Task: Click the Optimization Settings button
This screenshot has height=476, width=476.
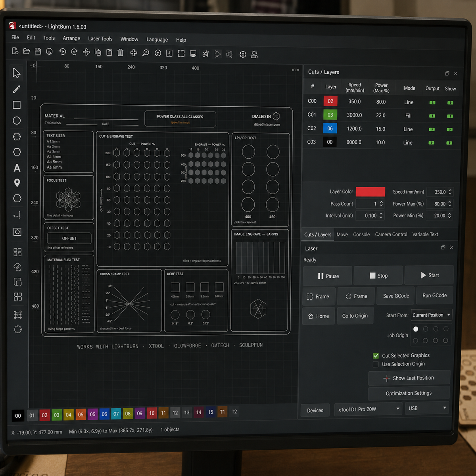Action: click(x=409, y=393)
